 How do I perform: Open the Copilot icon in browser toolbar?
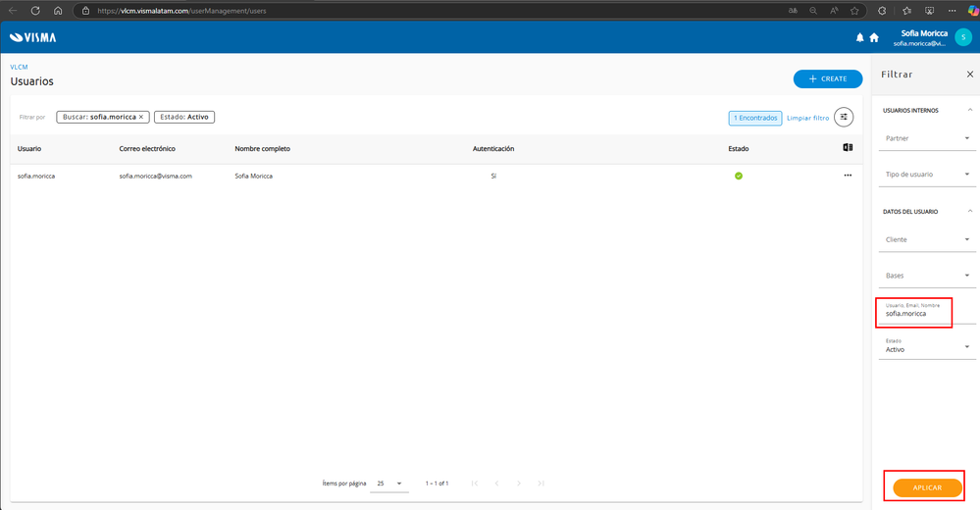pos(972,11)
